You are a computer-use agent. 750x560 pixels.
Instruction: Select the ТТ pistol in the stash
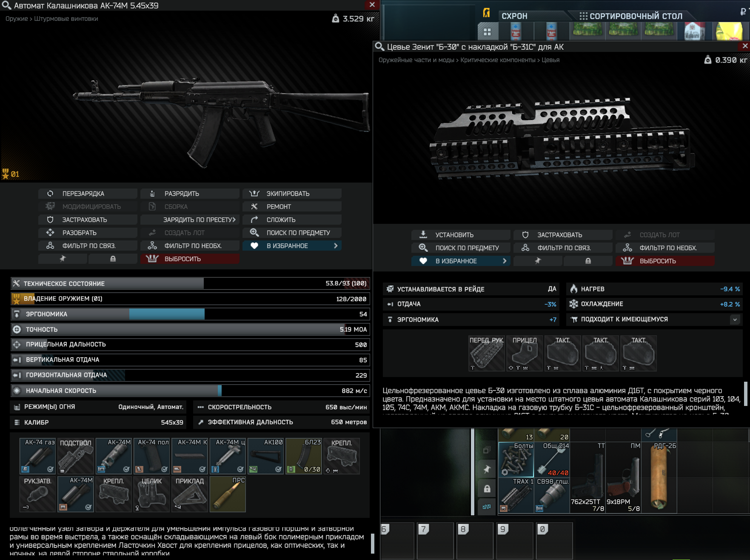tap(587, 477)
